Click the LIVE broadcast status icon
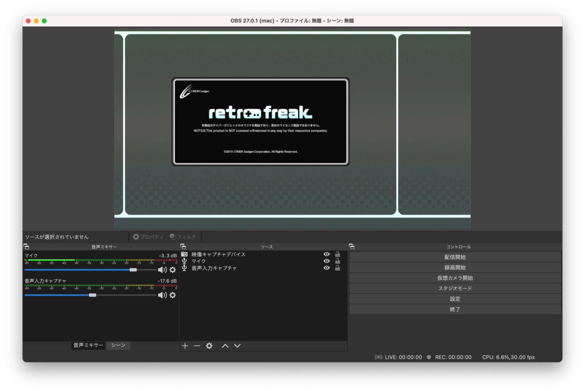 coord(378,357)
